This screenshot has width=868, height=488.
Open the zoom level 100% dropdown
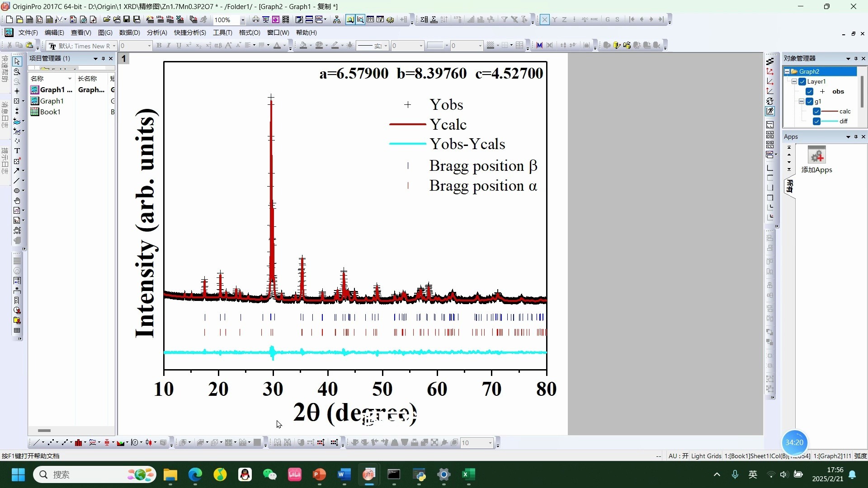pyautogui.click(x=242, y=20)
